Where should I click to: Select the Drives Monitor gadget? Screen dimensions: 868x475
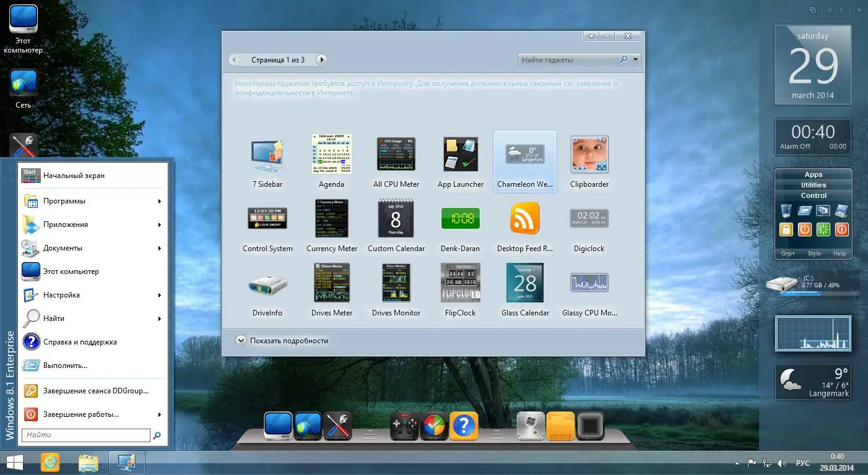(x=396, y=283)
